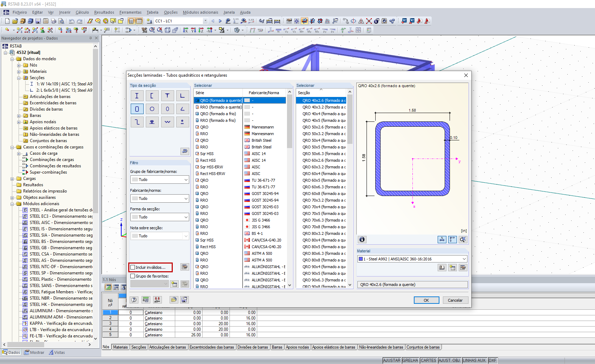Enable the Incluir inválidos checkbox
This screenshot has width=595, height=364.
(133, 267)
